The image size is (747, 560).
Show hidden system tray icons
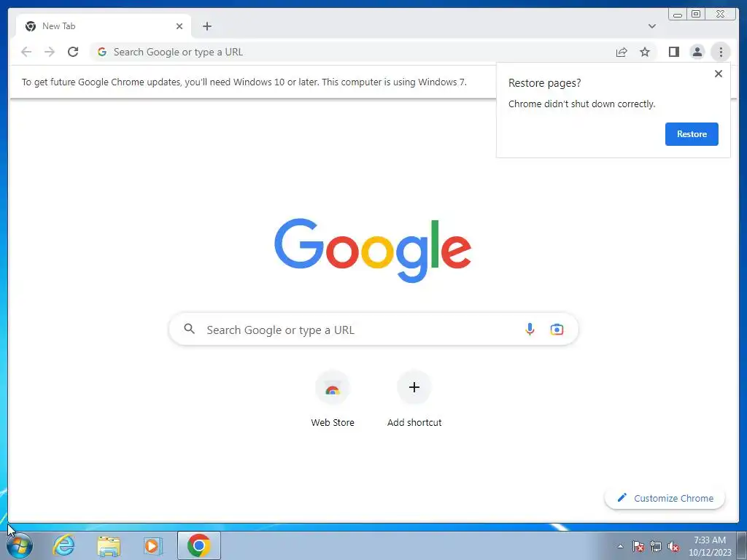tap(620, 546)
